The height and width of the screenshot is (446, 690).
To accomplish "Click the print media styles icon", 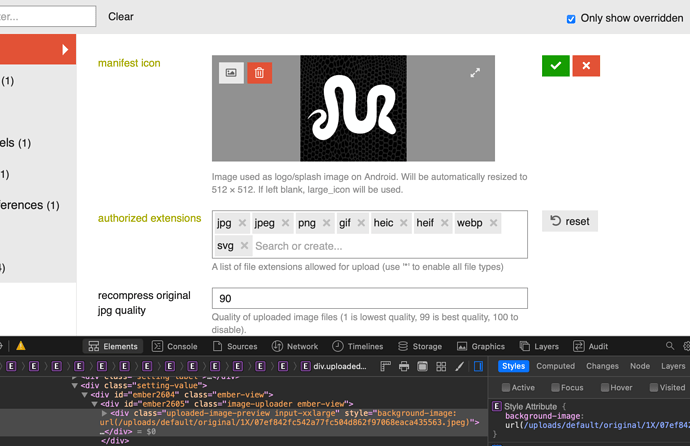I will [404, 366].
